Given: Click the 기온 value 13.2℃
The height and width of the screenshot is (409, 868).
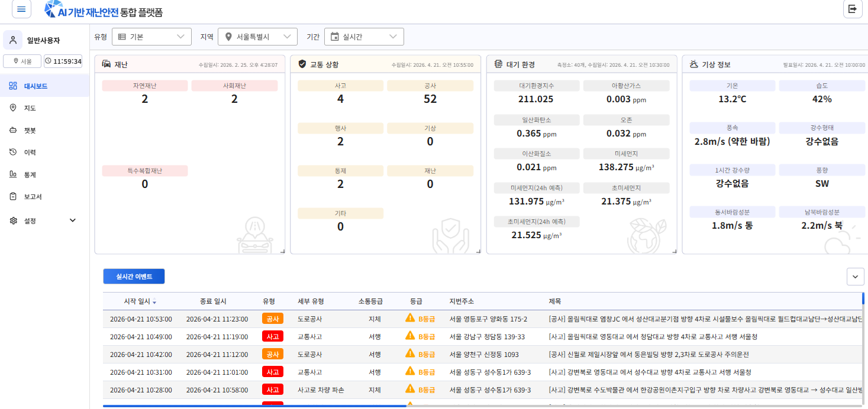Looking at the screenshot, I should click(x=733, y=99).
